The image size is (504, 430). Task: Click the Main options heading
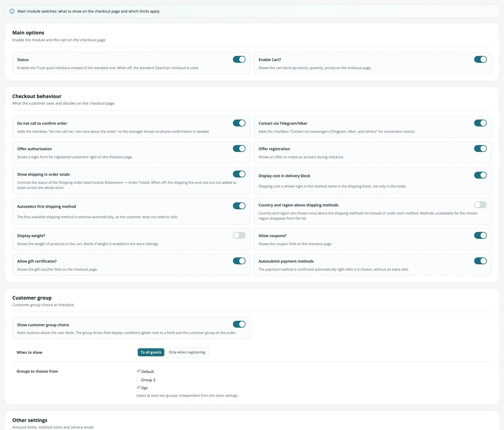[28, 33]
